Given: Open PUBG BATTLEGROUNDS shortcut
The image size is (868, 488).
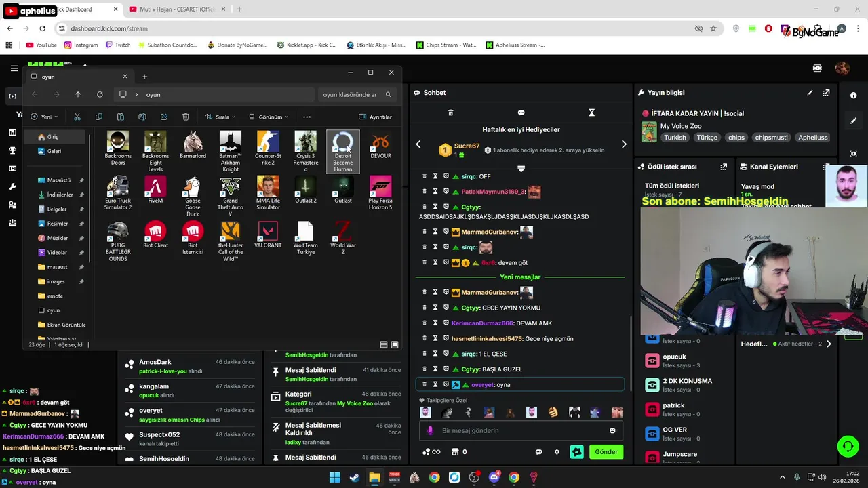Looking at the screenshot, I should (x=118, y=241).
